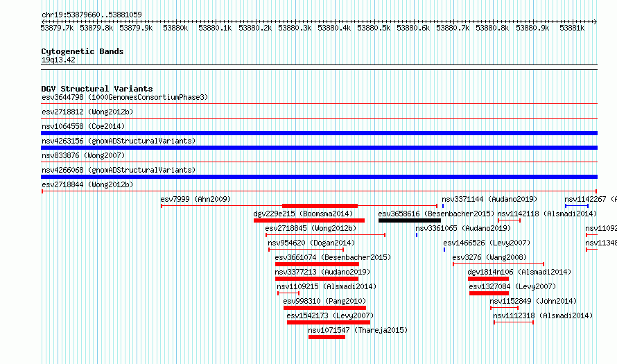Click chr19:53879660..53881059 region label

click(92, 15)
